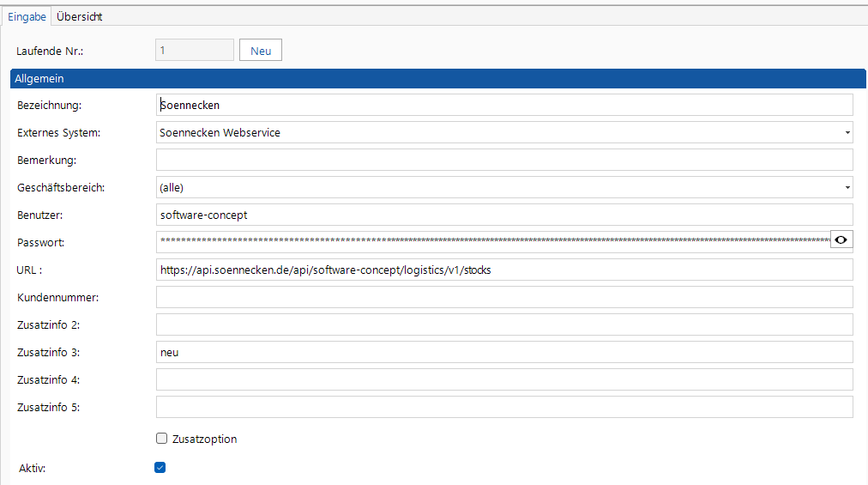Click the Zusatzinfo 3 field containing neu
This screenshot has width=868, height=485.
[504, 352]
